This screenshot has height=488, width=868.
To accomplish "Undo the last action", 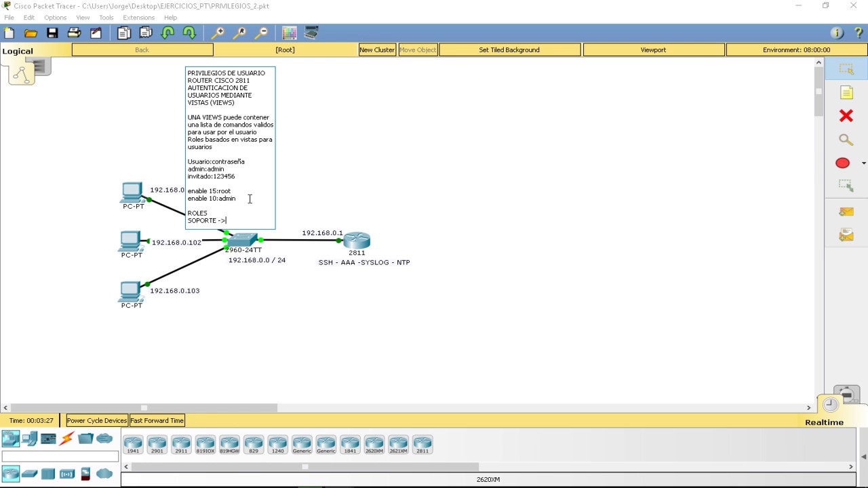I will pos(168,33).
